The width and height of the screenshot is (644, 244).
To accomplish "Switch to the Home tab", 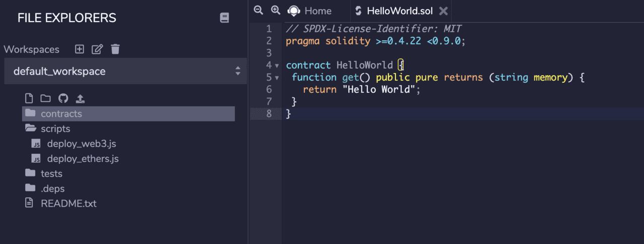I will pos(310,11).
